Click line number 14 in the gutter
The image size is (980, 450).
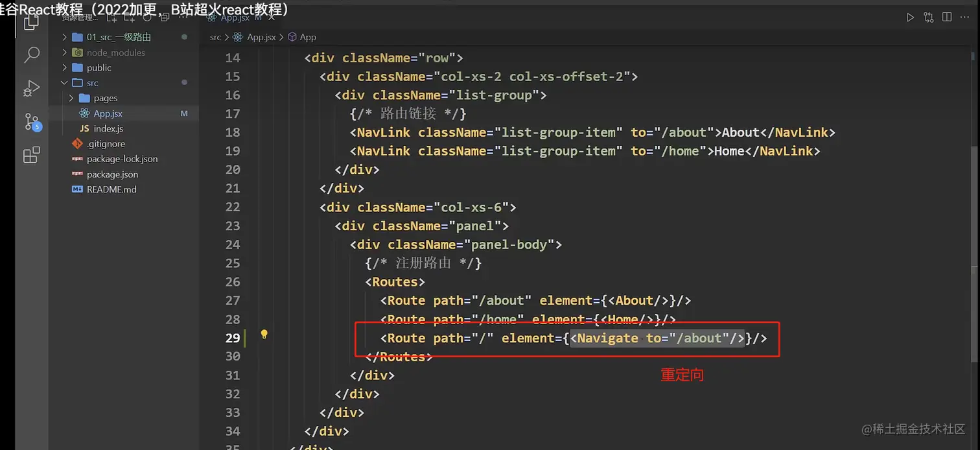tap(232, 58)
